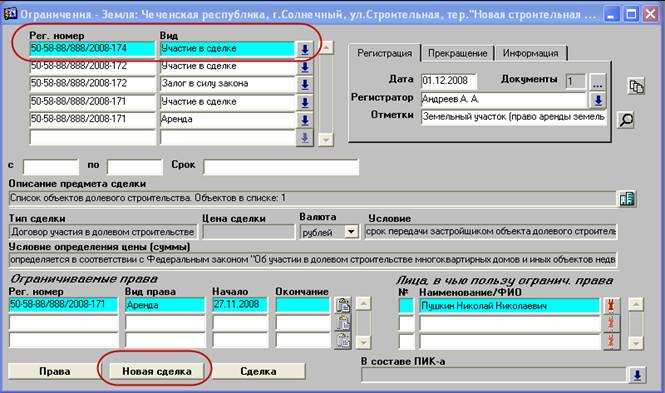Click the Сделка button
Screen dimensions: 665x393
click(258, 371)
